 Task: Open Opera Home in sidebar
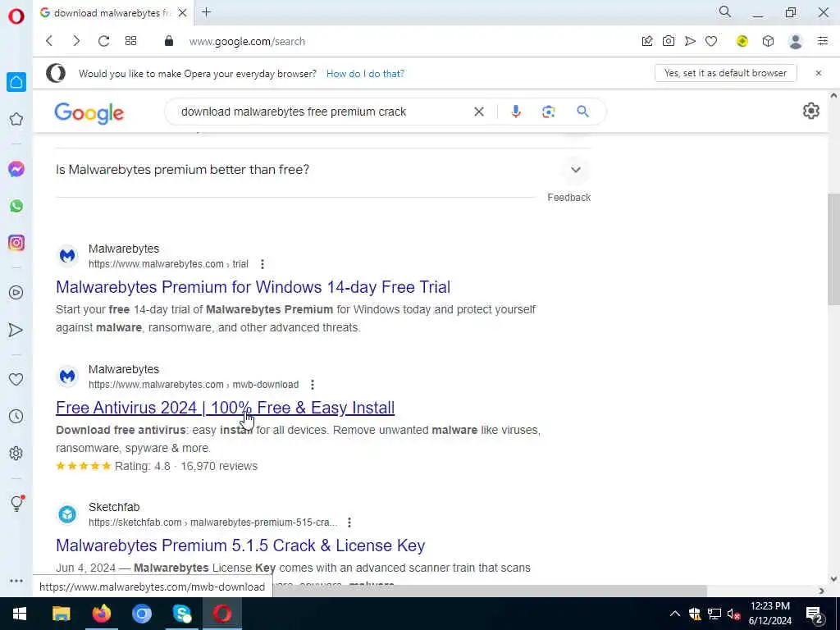point(16,82)
